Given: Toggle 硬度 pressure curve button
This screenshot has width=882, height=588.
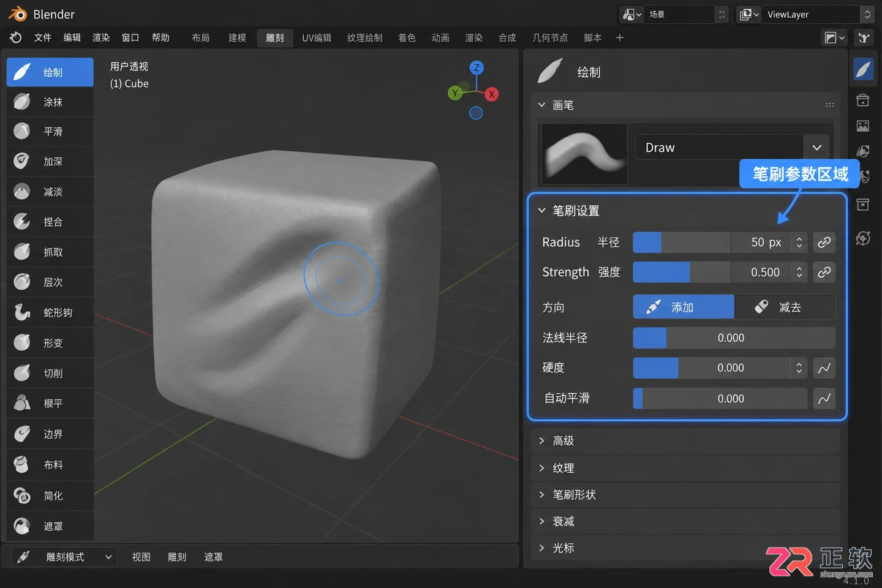Looking at the screenshot, I should click(x=824, y=368).
